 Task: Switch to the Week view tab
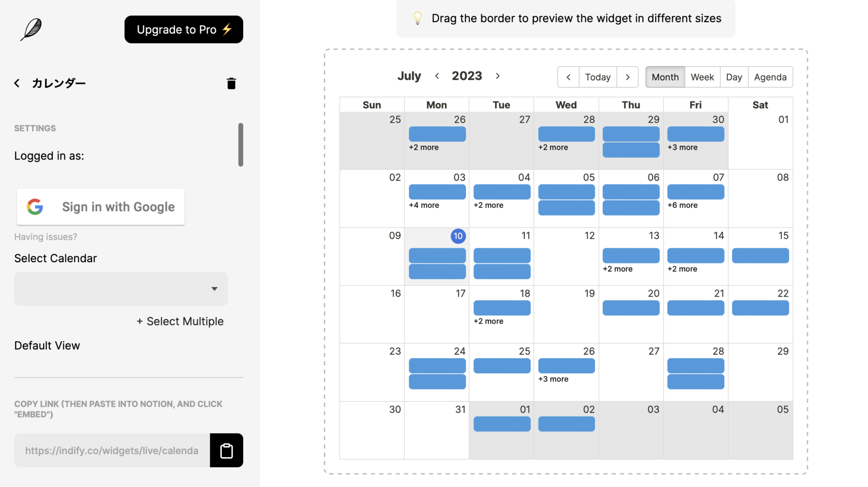click(702, 77)
